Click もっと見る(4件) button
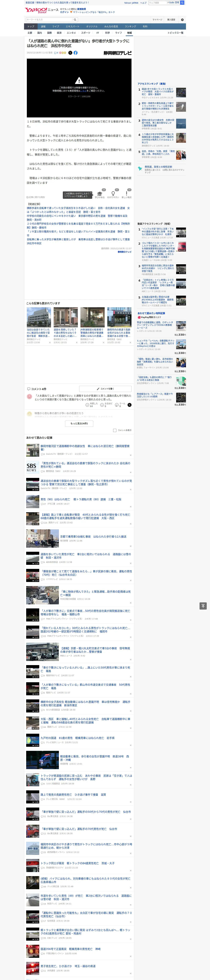The width and height of the screenshot is (210, 980). (x=79, y=423)
